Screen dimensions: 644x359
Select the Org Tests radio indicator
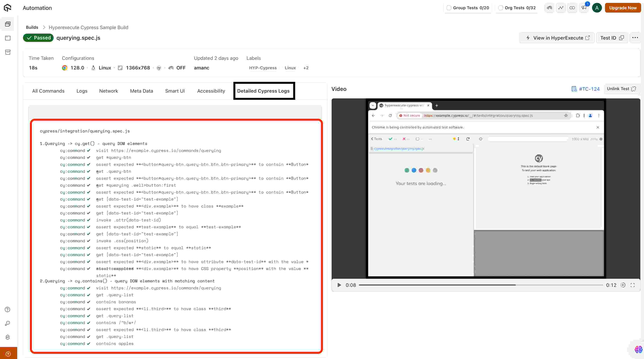tap(501, 8)
